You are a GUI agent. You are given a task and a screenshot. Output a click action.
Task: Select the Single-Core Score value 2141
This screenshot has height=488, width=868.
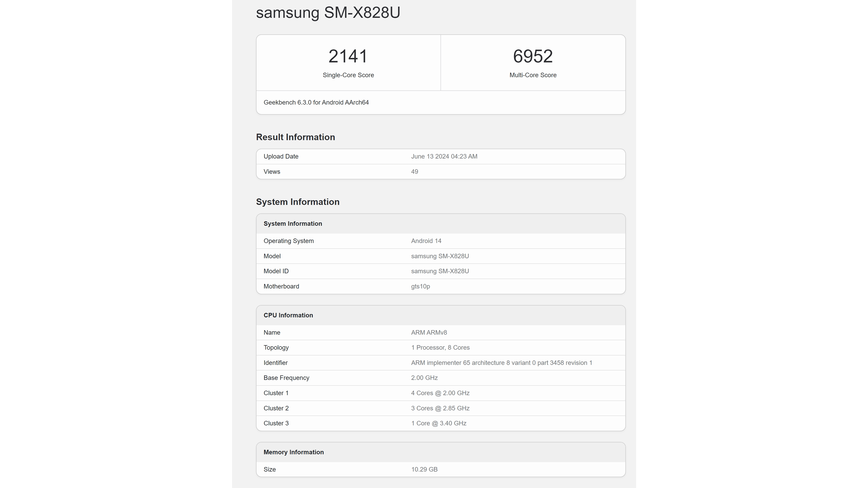(348, 56)
